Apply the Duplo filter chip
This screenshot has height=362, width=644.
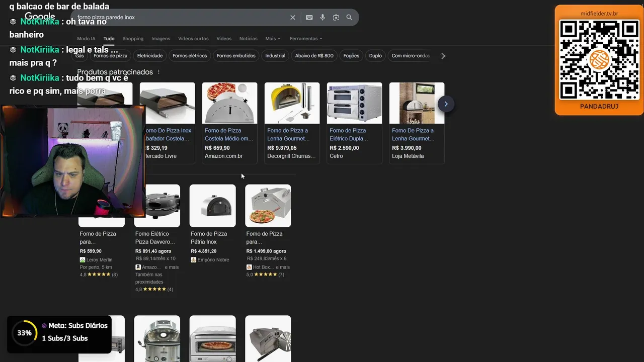(x=375, y=56)
